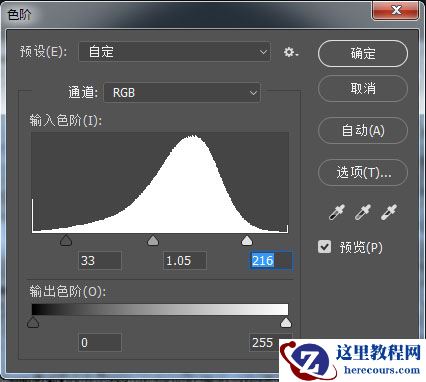The width and height of the screenshot is (426, 382).
Task: Click the input shadow slider handle
Action: click(66, 240)
